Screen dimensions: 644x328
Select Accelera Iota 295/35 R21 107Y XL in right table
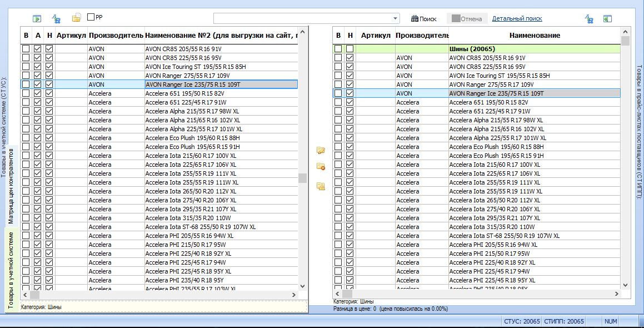[535, 218]
